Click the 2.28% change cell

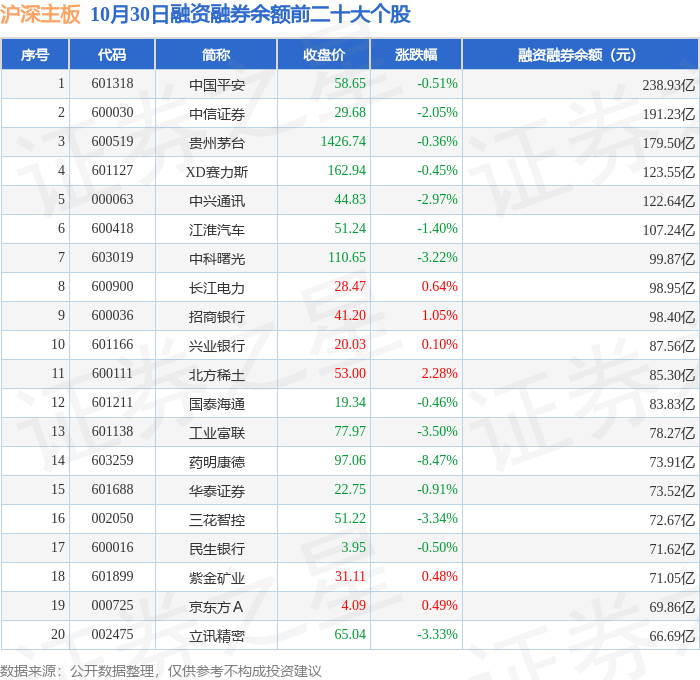440,374
